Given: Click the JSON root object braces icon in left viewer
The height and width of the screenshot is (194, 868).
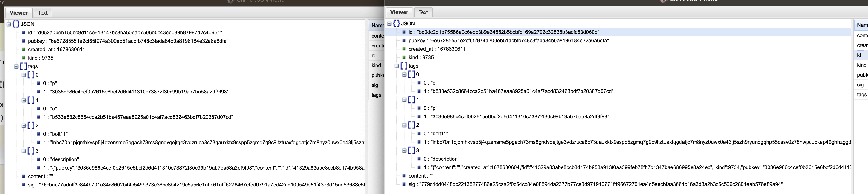Looking at the screenshot, I should coord(16,24).
